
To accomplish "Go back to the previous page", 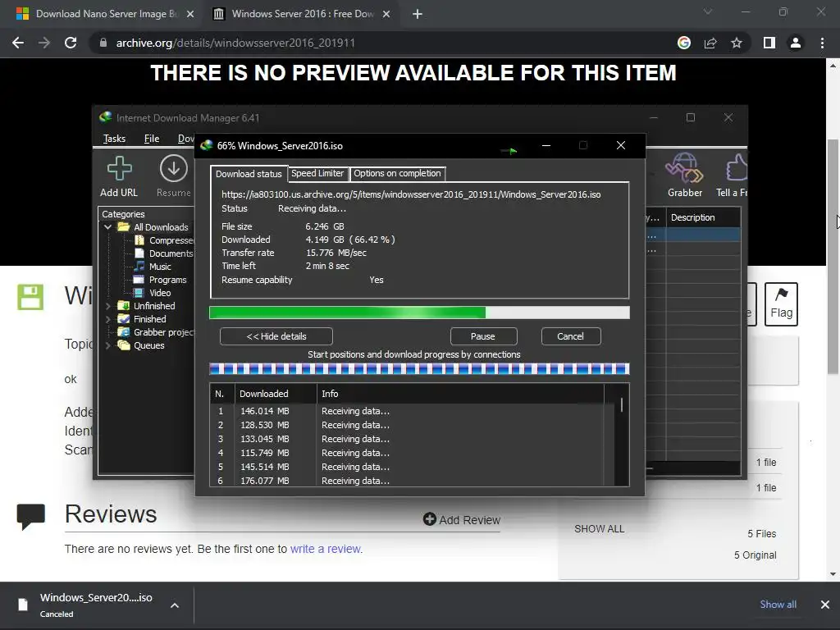I will coord(18,43).
